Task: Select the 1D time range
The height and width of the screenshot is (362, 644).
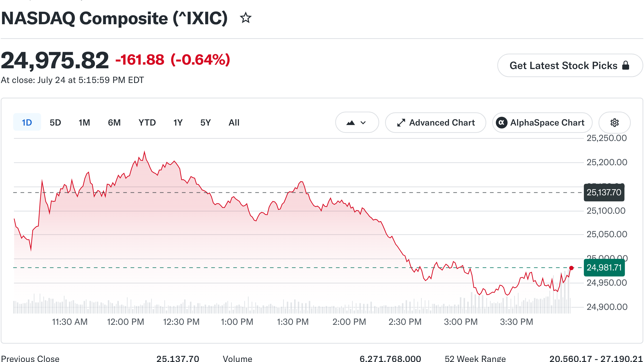Action: [27, 123]
